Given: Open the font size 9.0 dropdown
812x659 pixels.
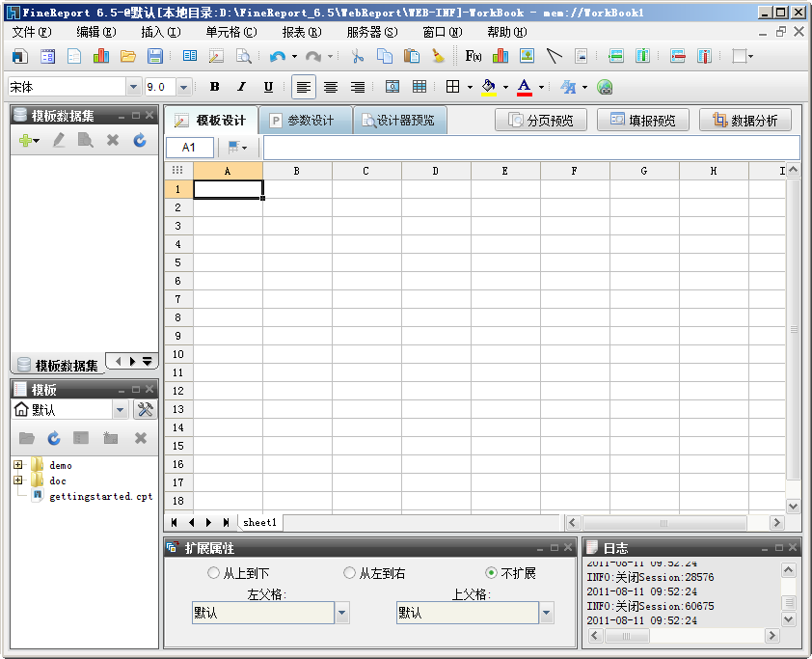Looking at the screenshot, I should [x=183, y=87].
